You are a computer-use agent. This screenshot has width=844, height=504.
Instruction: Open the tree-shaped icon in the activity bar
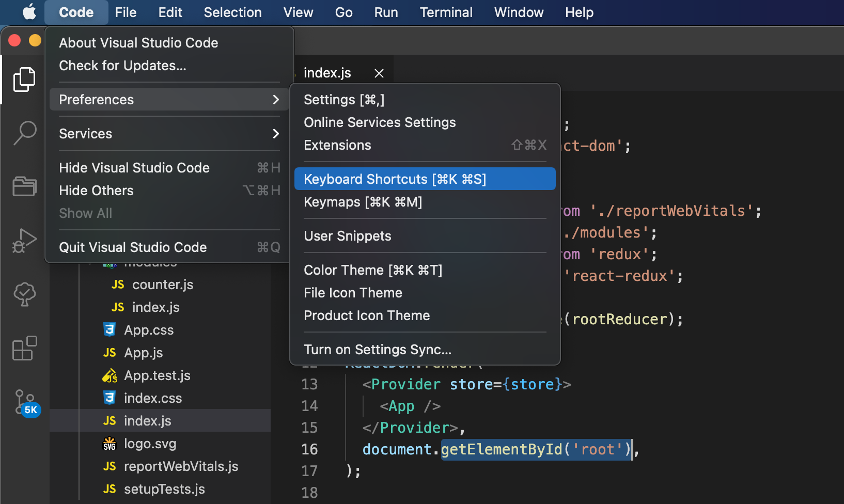[x=24, y=294]
